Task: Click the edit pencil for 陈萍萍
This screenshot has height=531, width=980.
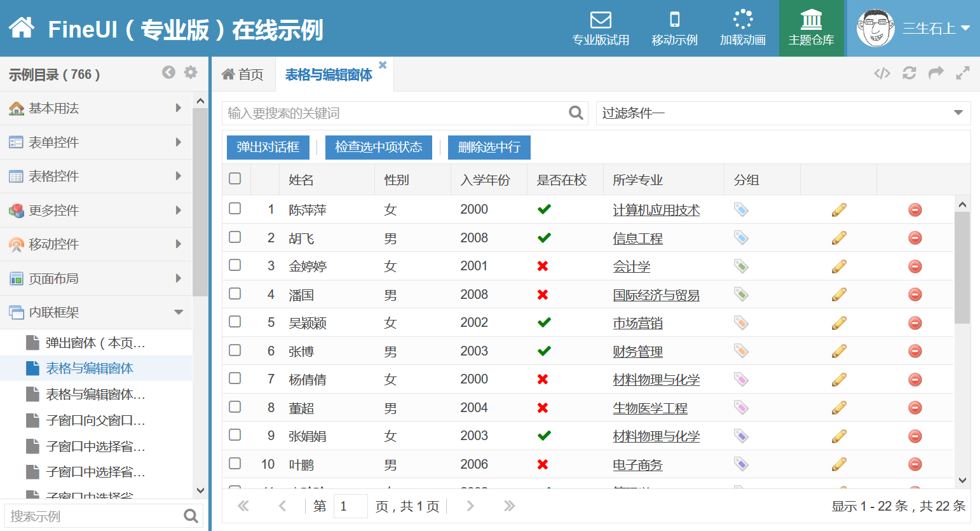Action: click(x=839, y=210)
